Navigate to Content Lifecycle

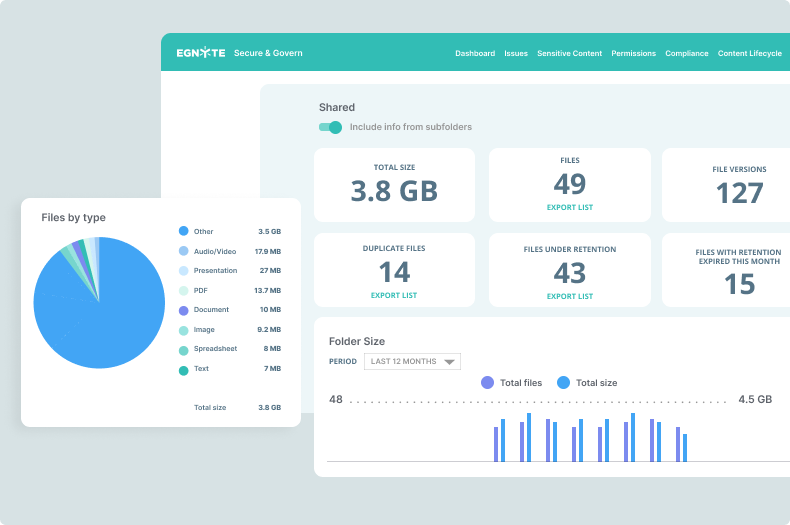(x=750, y=53)
